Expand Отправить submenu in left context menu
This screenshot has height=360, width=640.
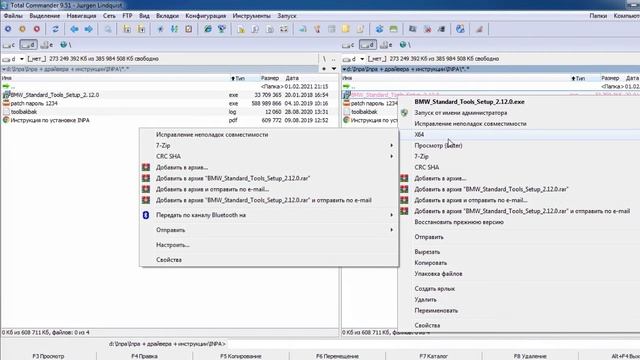tap(391, 230)
